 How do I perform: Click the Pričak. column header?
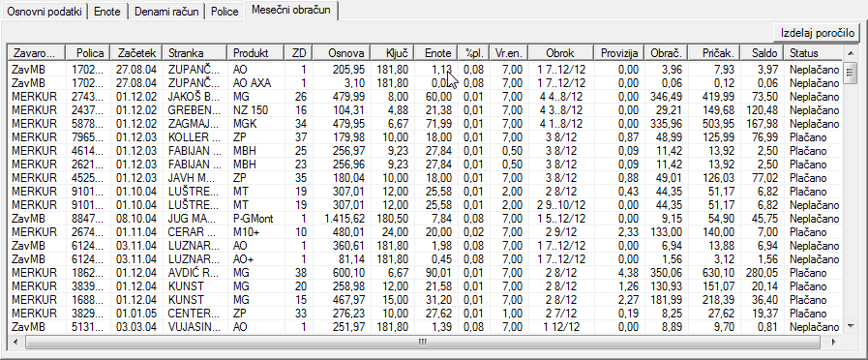[715, 53]
